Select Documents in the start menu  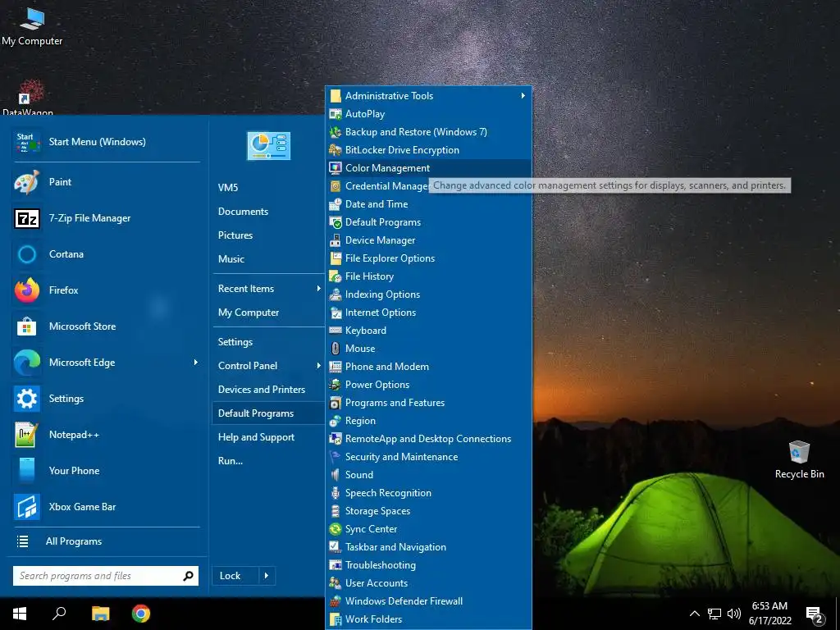click(x=243, y=212)
